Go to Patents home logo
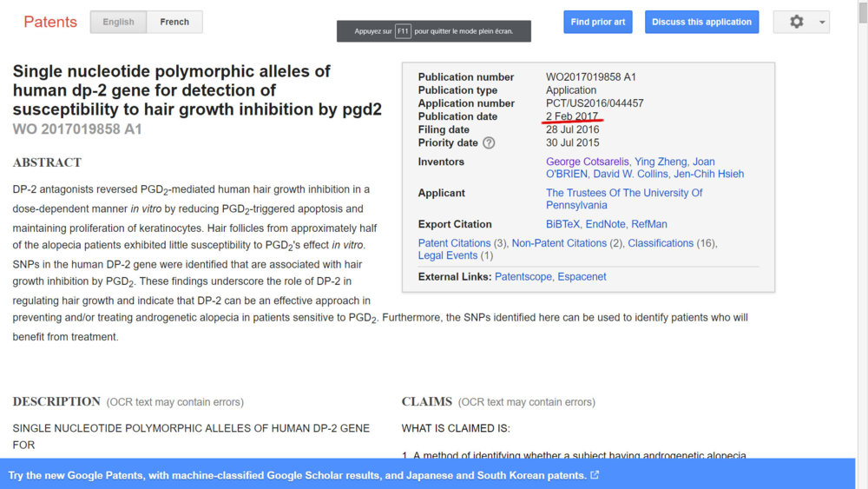Image resolution: width=868 pixels, height=489 pixels. click(50, 22)
